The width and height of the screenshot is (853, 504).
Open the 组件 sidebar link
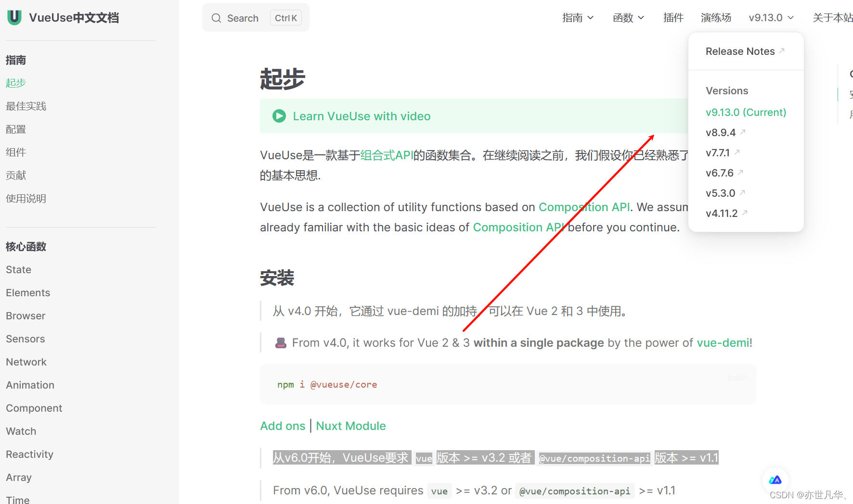pos(16,152)
